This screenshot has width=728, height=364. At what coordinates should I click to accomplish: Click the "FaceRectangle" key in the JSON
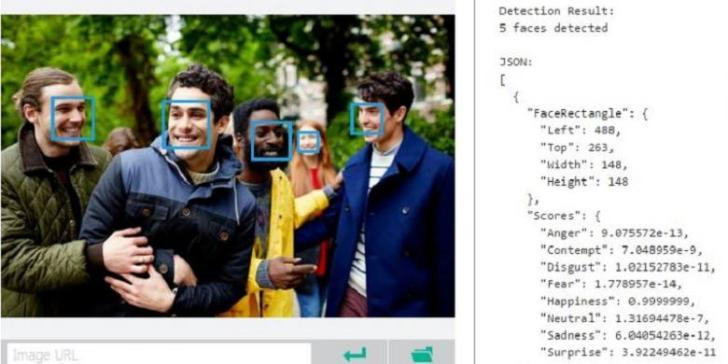pos(581,113)
